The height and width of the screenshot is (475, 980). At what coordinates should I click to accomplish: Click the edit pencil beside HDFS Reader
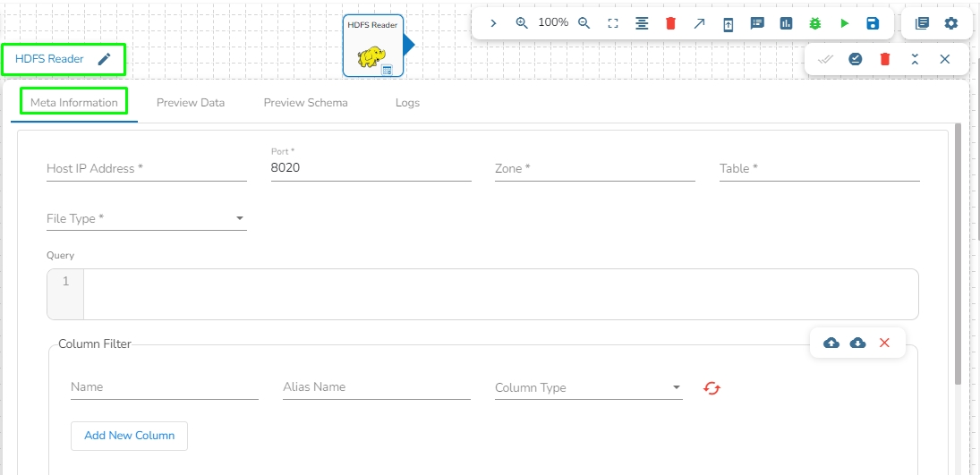(105, 59)
